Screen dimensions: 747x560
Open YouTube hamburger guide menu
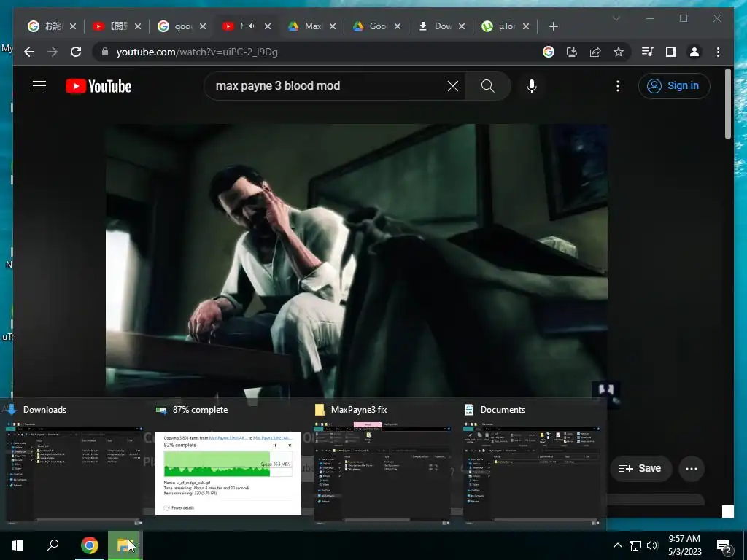pyautogui.click(x=39, y=86)
